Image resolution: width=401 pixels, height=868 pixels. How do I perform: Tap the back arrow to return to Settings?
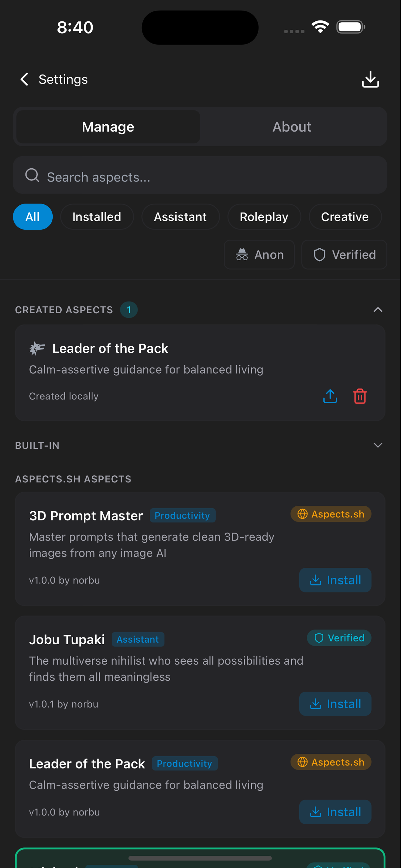[24, 79]
